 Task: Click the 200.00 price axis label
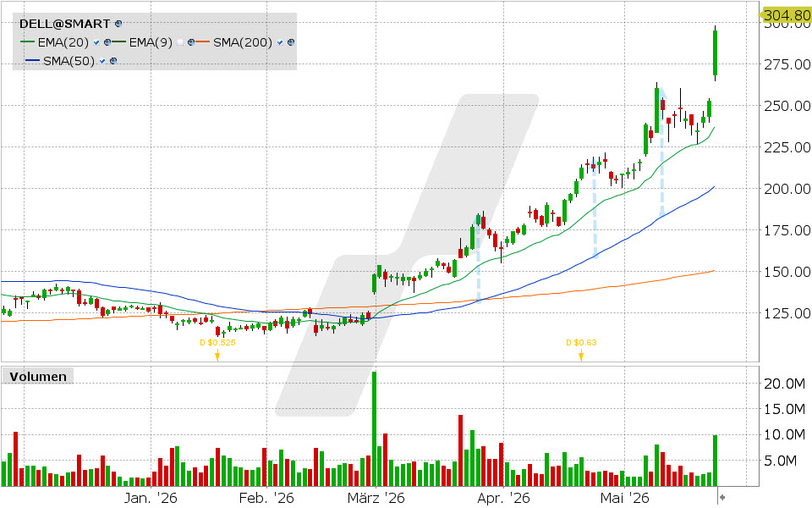coord(787,189)
